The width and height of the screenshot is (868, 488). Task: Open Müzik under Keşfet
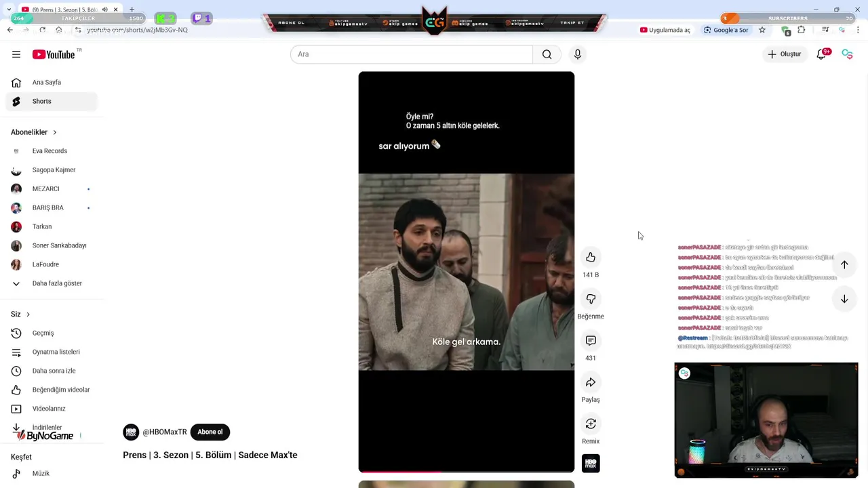(x=52, y=474)
